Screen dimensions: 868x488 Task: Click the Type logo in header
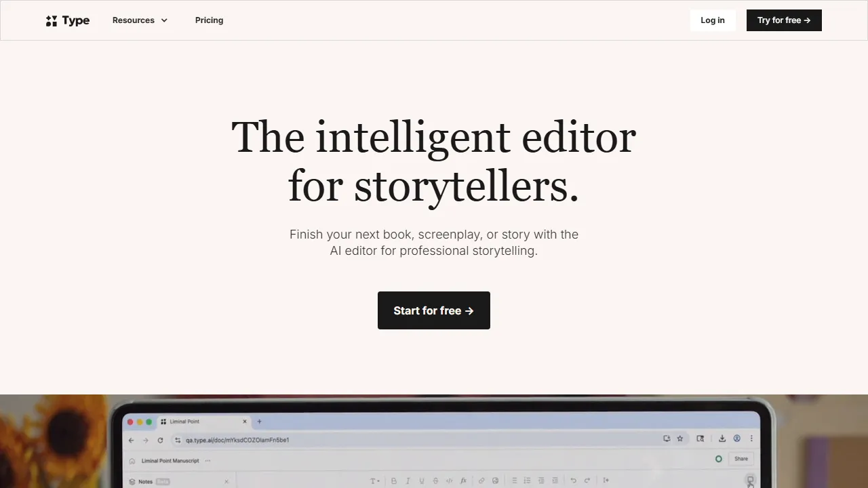68,20
